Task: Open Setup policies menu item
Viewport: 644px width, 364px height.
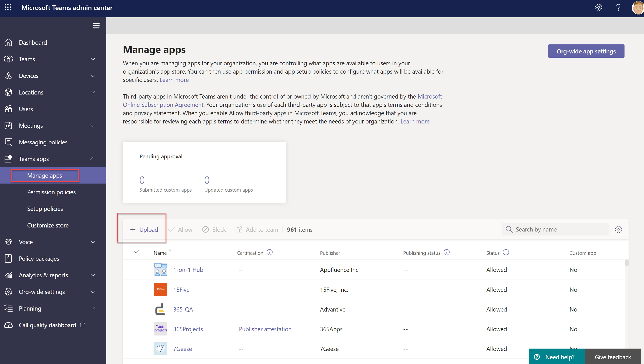Action: [45, 208]
